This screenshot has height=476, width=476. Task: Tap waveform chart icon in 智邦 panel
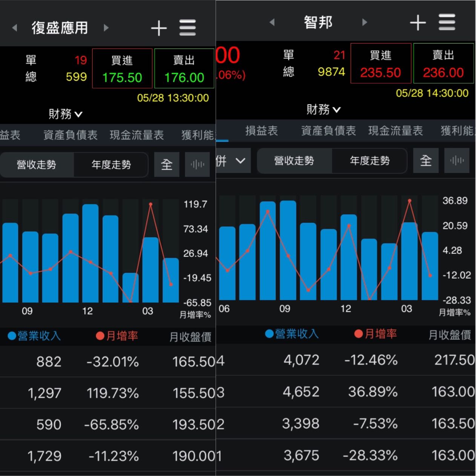[457, 161]
